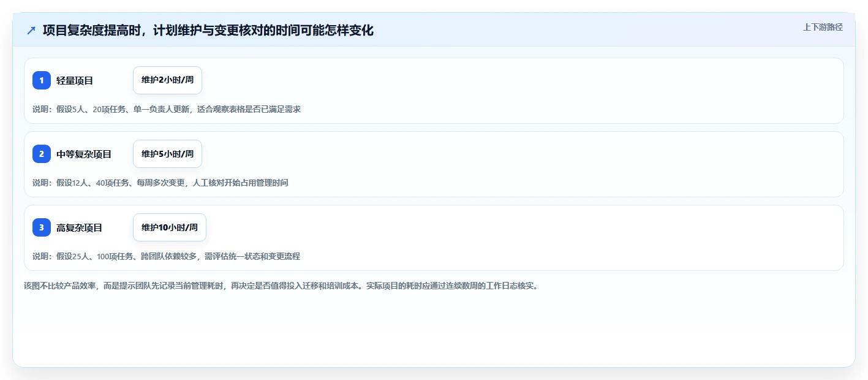
Task: Click the footnote starting 该图不比较产品效率
Action: pyautogui.click(x=282, y=286)
